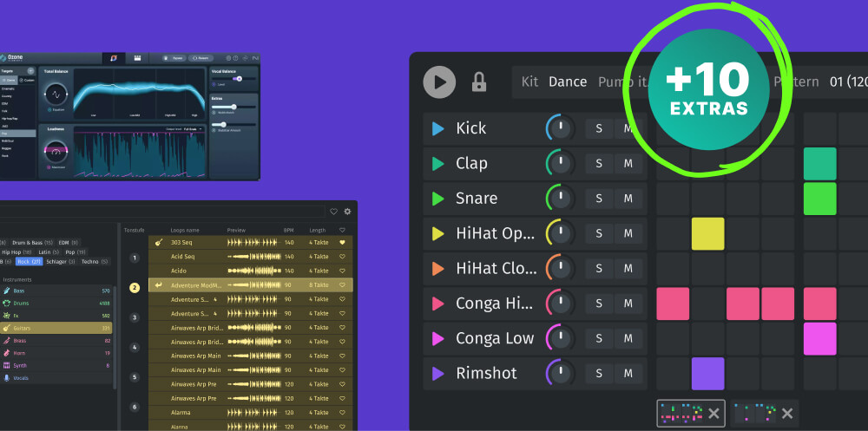
Task: Click the Snare volume knob
Action: (561, 199)
